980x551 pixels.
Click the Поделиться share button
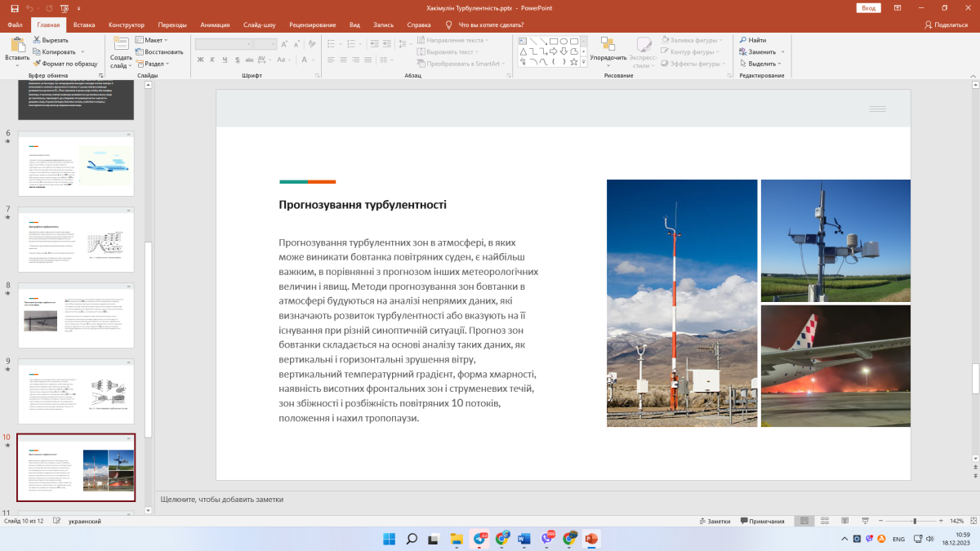[x=946, y=25]
